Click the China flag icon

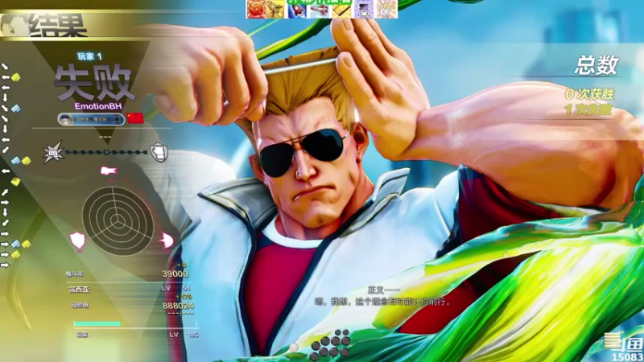(135, 118)
